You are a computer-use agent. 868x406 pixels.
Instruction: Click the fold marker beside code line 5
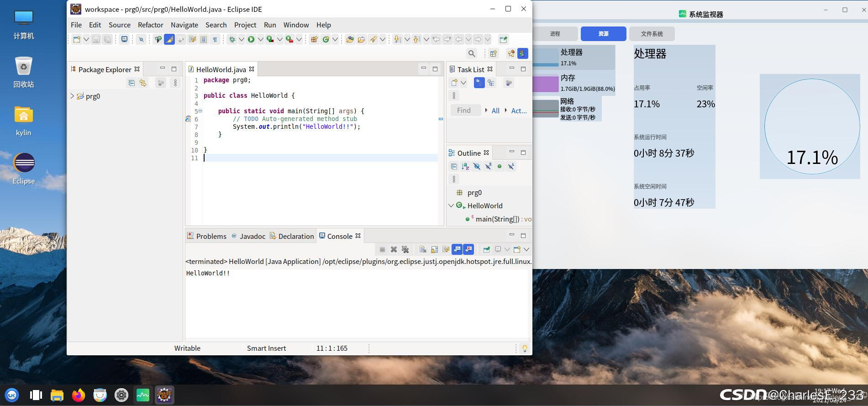coord(200,111)
